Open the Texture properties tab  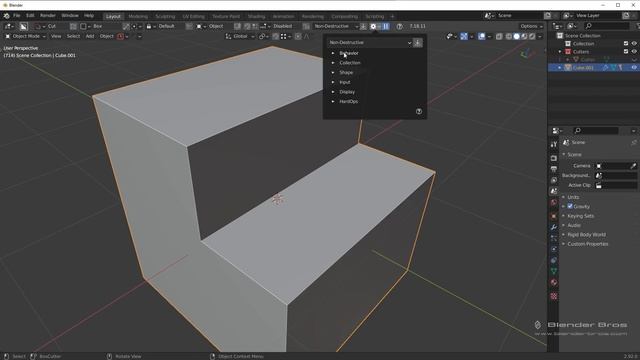click(x=554, y=296)
